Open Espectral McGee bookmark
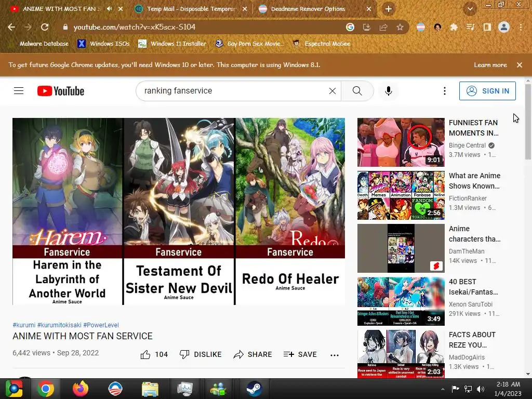Screen dimensions: 532x399 (x=322, y=44)
